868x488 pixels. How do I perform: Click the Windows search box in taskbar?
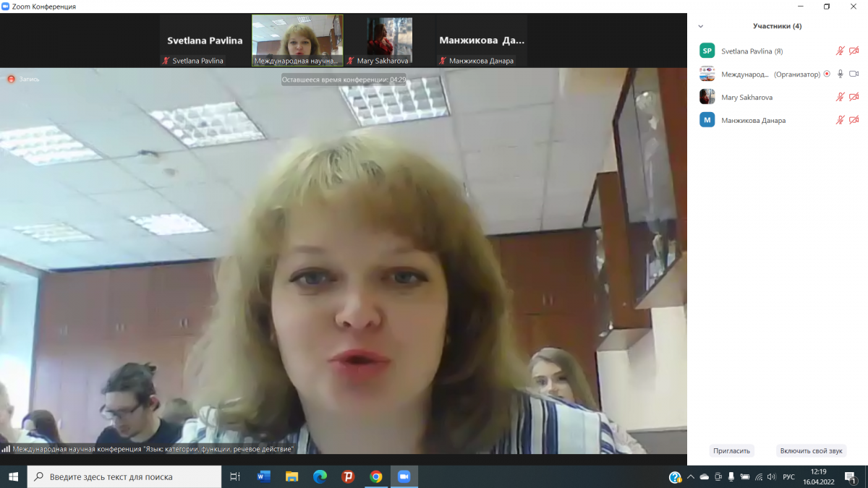124,476
